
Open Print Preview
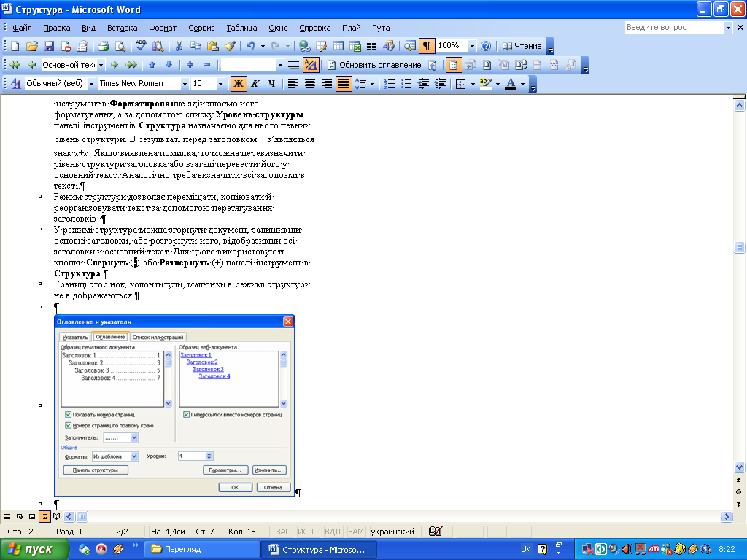120,46
